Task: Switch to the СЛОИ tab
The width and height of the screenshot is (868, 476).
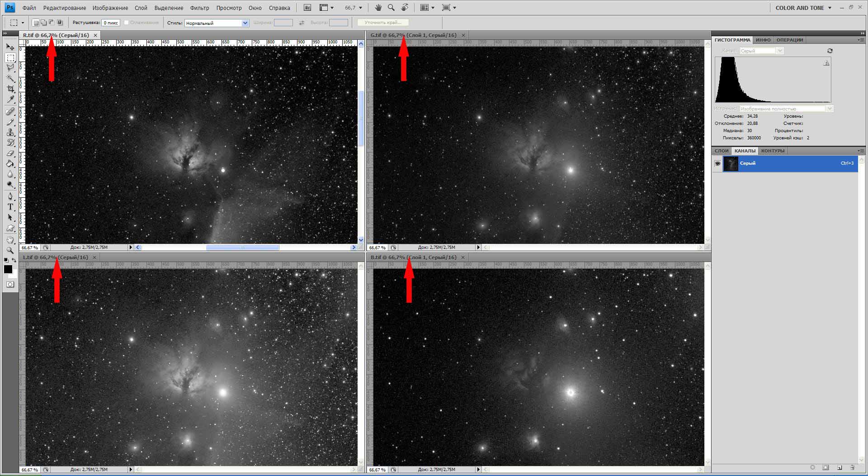Action: [x=722, y=151]
